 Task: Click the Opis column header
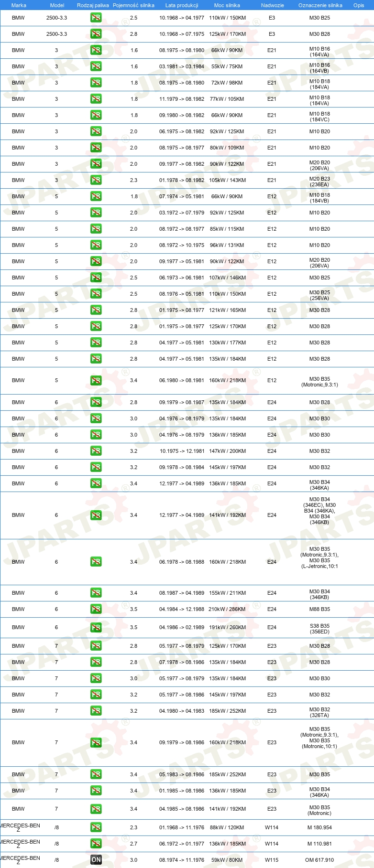coord(359,5)
